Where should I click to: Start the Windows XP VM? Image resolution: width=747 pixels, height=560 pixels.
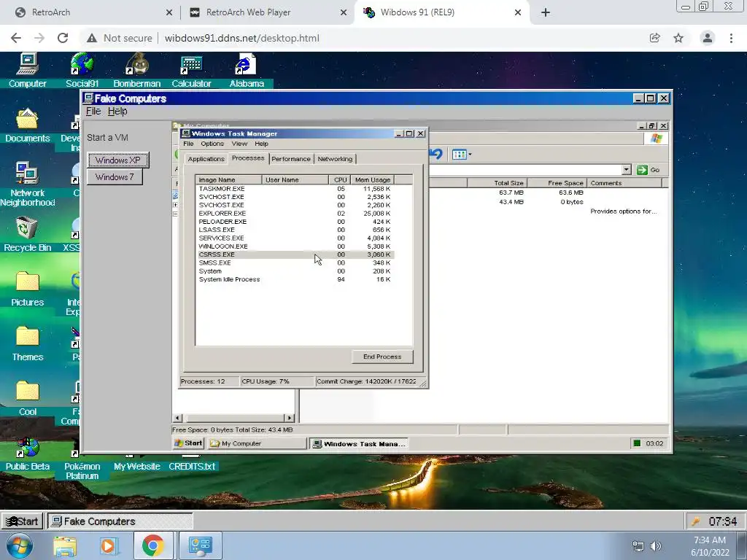click(118, 160)
